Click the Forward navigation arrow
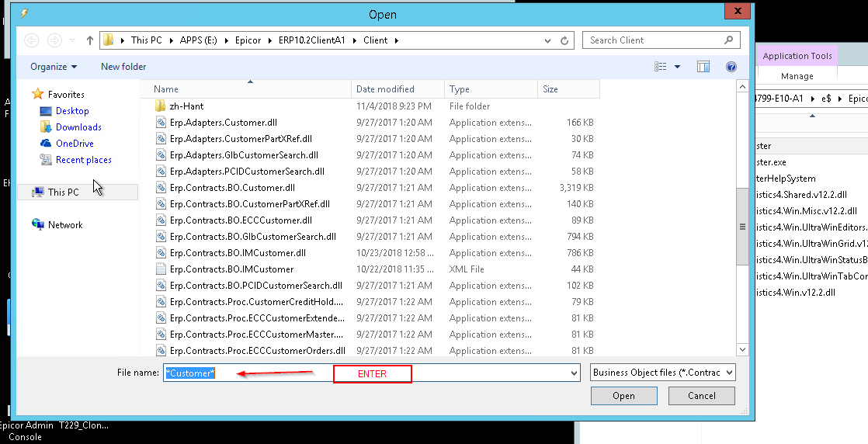Viewport: 868px width, 444px height. (54, 40)
